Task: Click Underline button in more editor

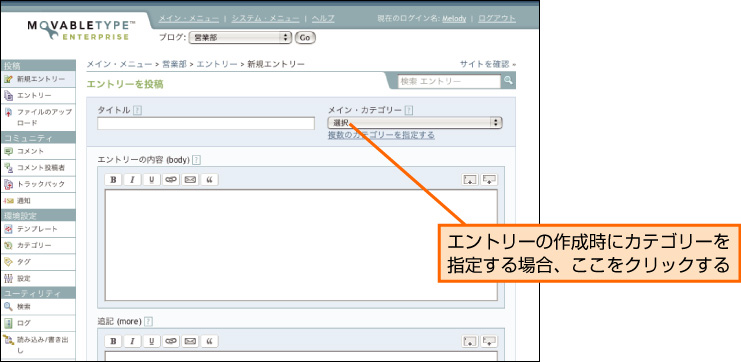Action: [151, 341]
